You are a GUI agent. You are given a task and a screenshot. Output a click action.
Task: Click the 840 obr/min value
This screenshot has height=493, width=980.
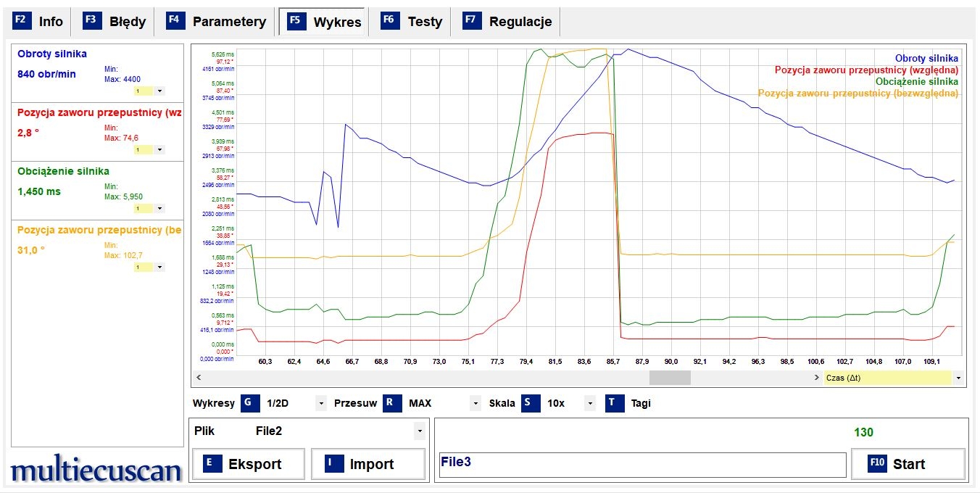tap(46, 74)
